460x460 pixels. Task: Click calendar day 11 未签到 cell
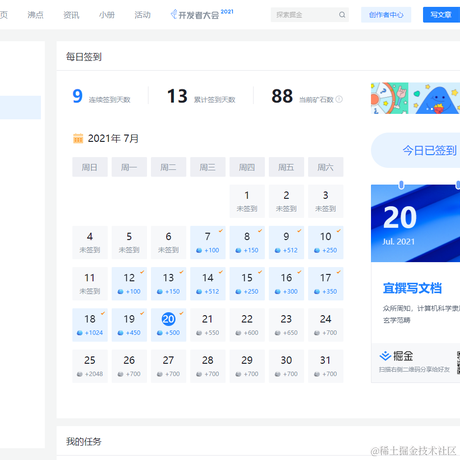tap(90, 284)
